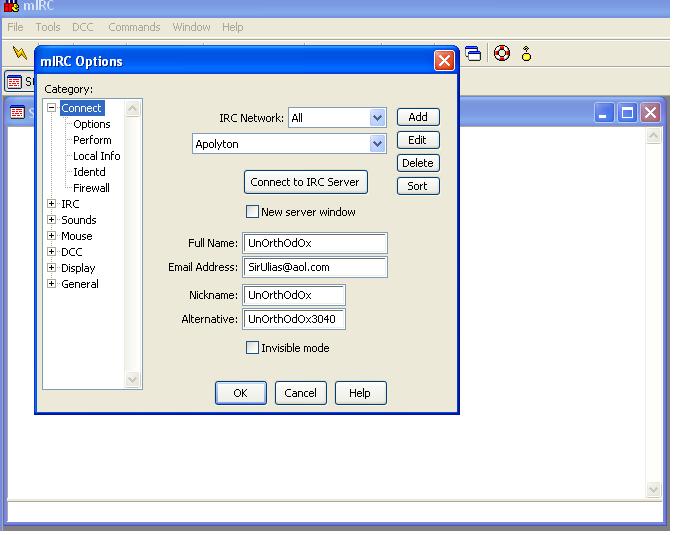Open the IRC Network dropdown
Viewport: 673px width, 535px height.
coord(377,118)
